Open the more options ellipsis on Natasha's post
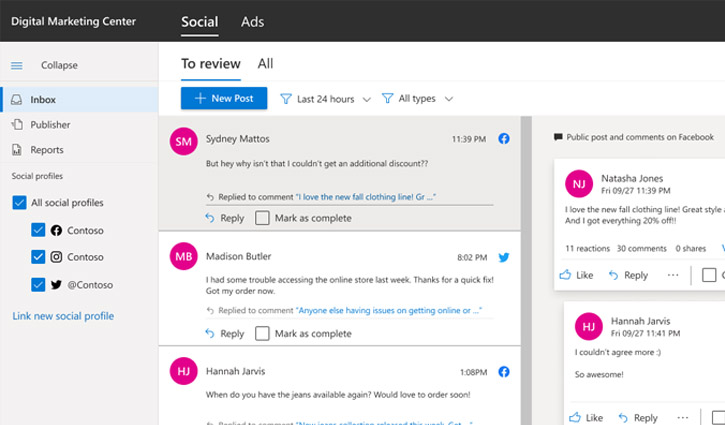Viewport: 725px width, 425px height. [x=673, y=275]
